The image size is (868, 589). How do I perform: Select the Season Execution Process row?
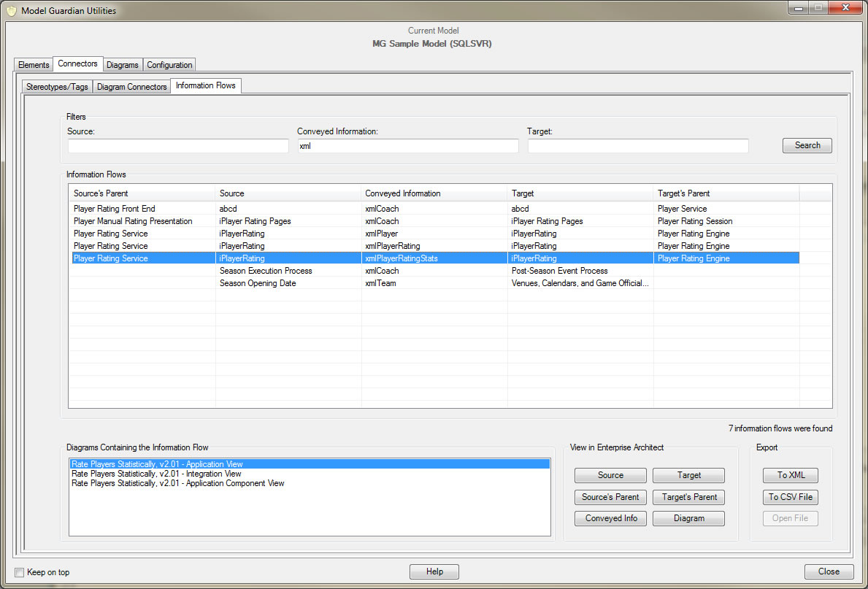[436, 271]
